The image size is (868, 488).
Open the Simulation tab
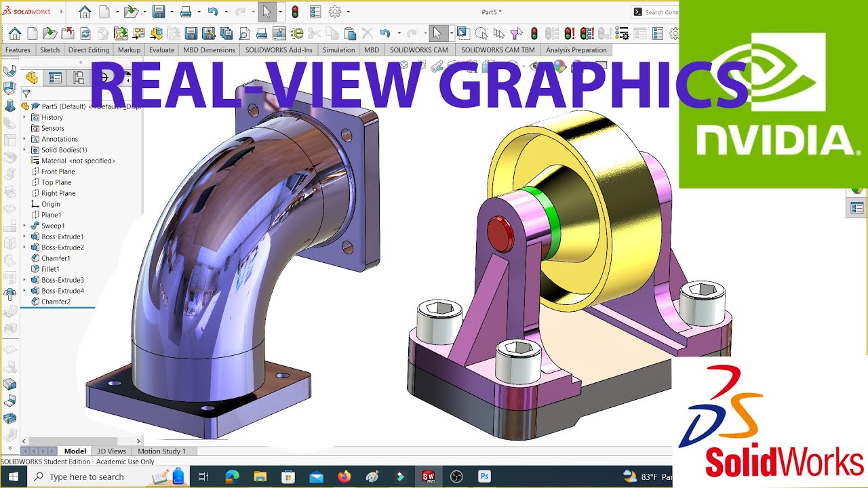pyautogui.click(x=338, y=50)
